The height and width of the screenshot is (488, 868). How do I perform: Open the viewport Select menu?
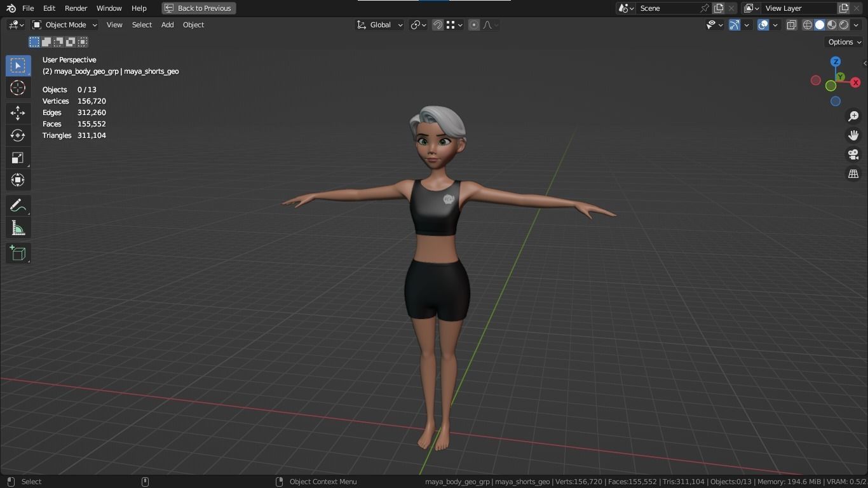(142, 25)
